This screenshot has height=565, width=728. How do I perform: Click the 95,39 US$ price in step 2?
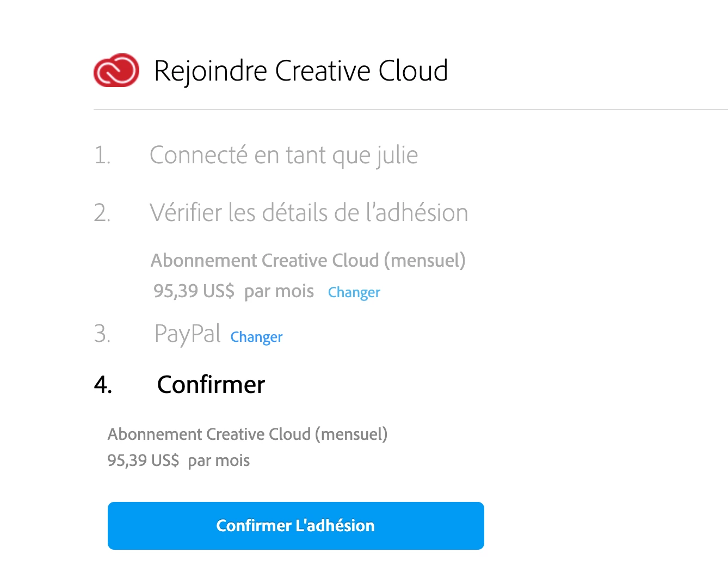click(194, 291)
